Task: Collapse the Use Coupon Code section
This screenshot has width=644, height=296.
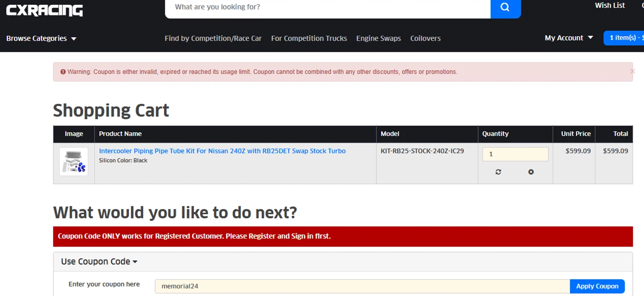Action: click(x=99, y=261)
